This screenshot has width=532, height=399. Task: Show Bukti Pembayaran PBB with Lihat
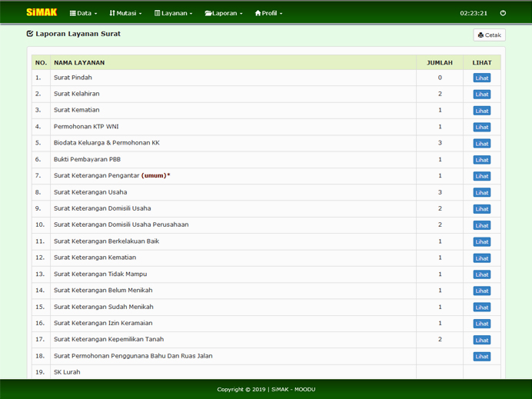click(x=481, y=160)
